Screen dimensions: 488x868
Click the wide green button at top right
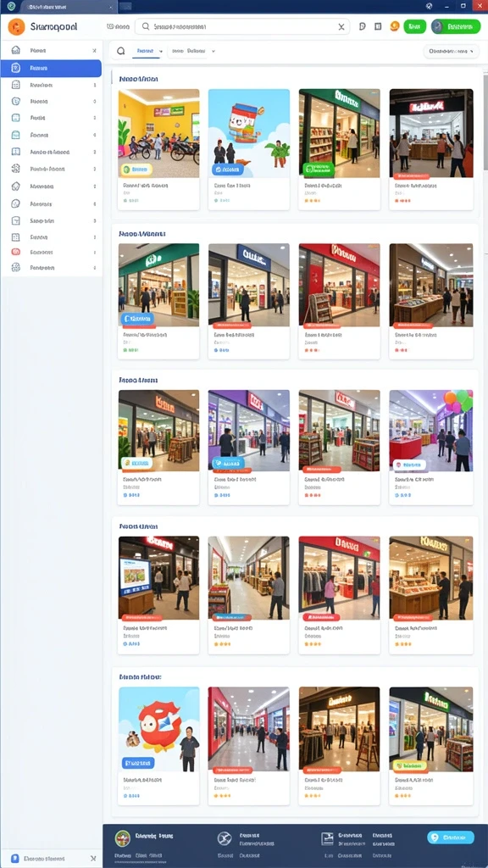click(456, 26)
